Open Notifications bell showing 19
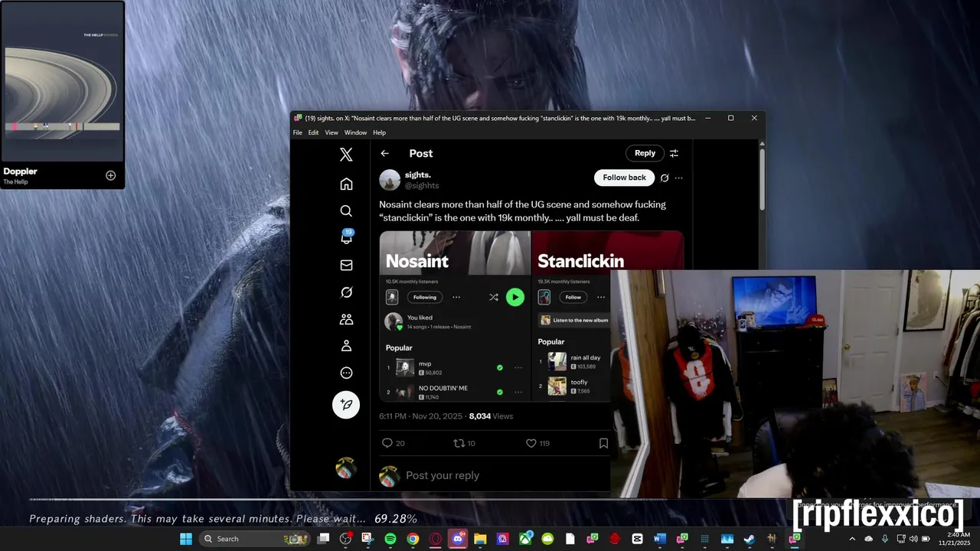 coord(346,237)
